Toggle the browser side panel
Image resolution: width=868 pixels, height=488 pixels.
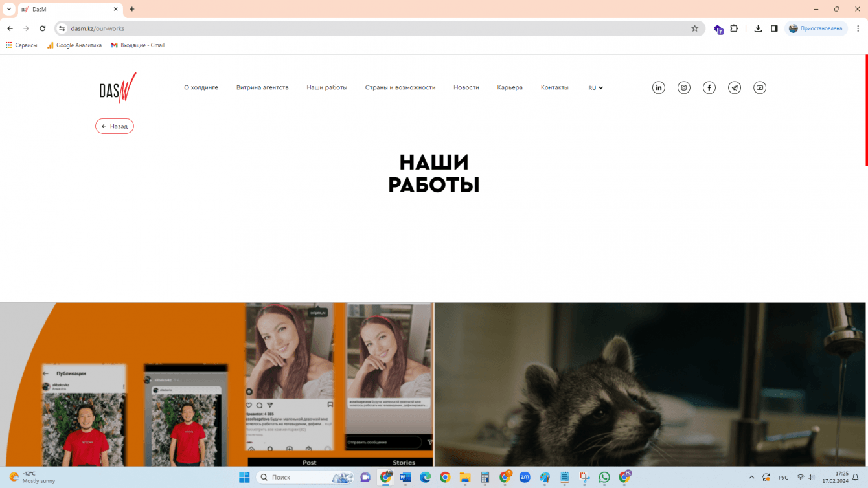pos(774,28)
